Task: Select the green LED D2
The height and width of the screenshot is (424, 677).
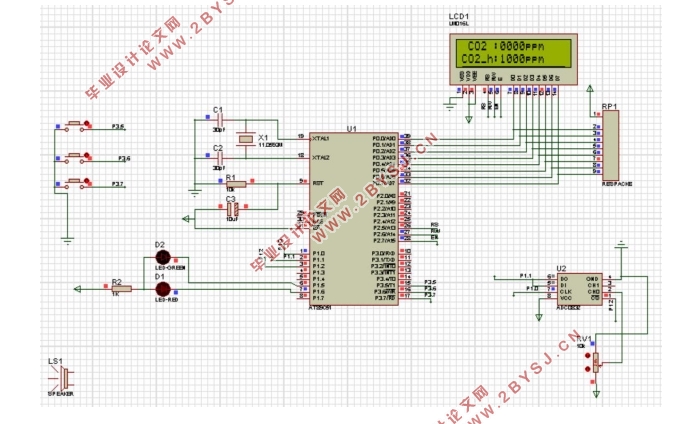Action: point(164,257)
